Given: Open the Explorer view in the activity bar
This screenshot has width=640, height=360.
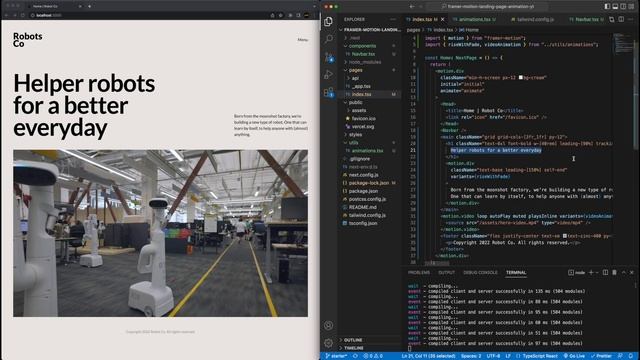Looking at the screenshot, I should point(329,22).
